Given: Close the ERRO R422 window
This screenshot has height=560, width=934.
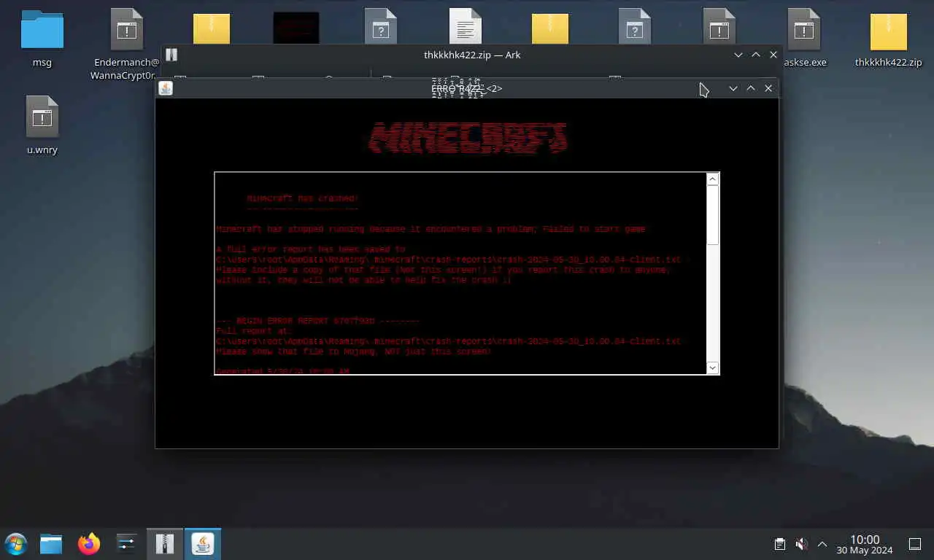Looking at the screenshot, I should pyautogui.click(x=768, y=88).
